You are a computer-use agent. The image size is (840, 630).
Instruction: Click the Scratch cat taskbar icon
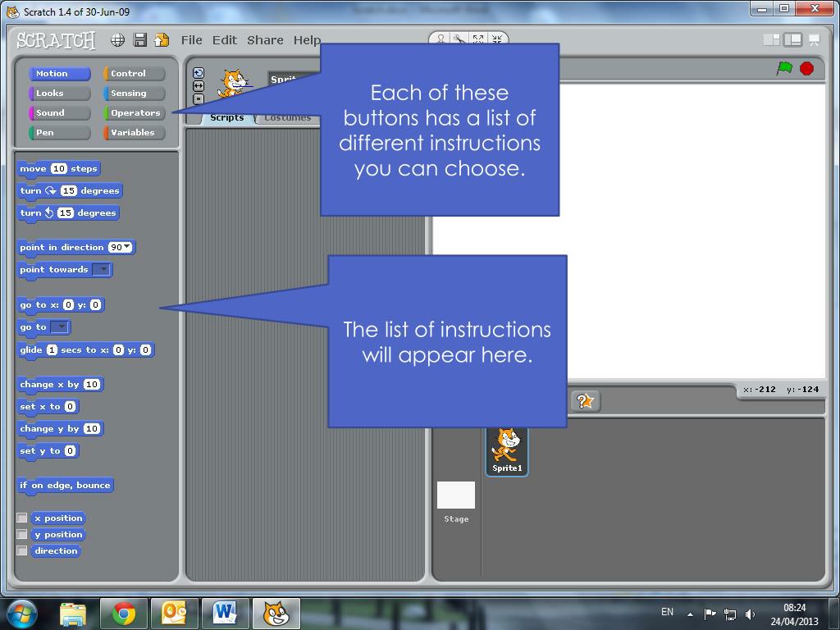coord(276,614)
